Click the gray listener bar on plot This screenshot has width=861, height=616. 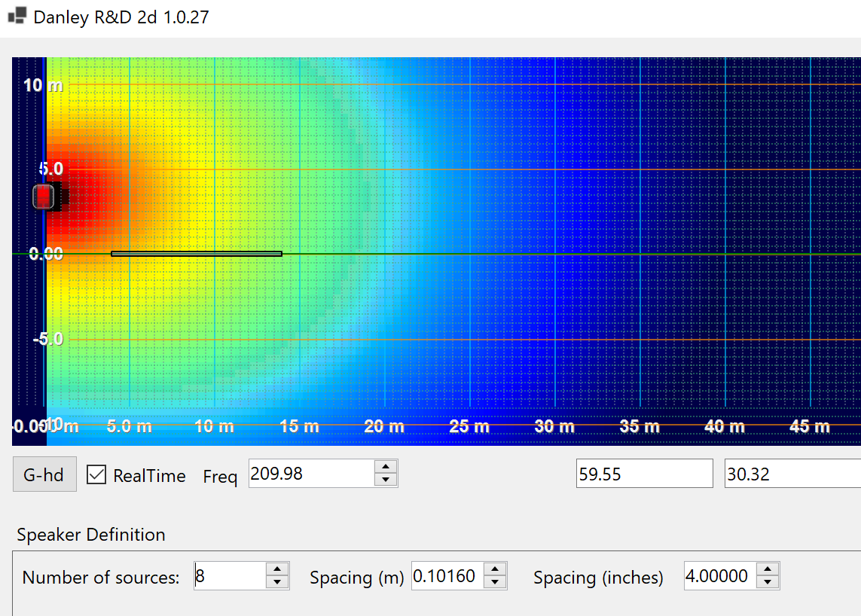[x=196, y=254]
